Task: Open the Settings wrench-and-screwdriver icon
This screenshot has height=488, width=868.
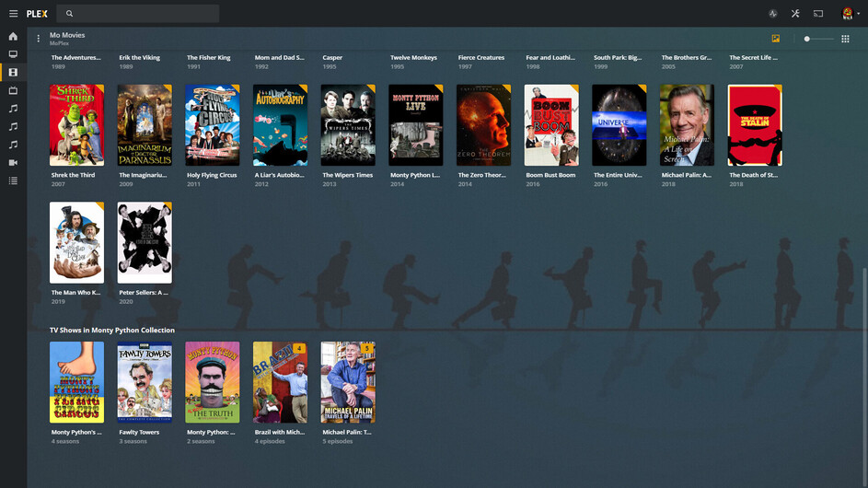Action: click(x=795, y=13)
